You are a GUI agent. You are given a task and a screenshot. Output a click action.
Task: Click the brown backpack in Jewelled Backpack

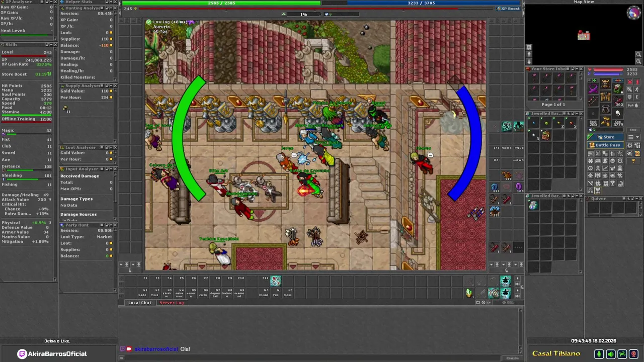pyautogui.click(x=546, y=135)
